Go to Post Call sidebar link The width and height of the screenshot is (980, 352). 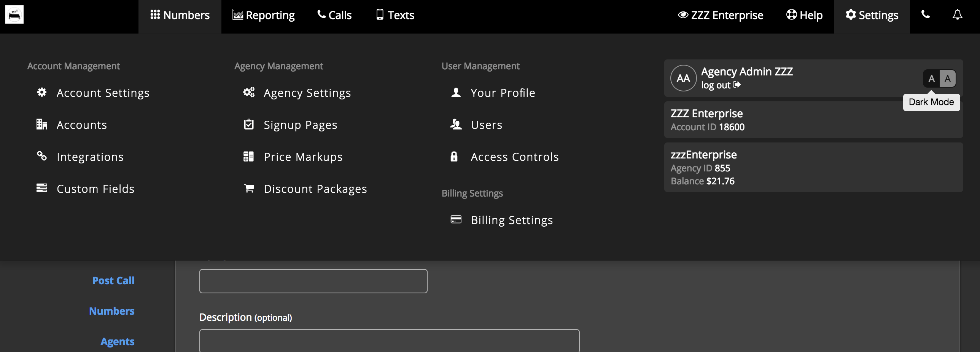[113, 281]
